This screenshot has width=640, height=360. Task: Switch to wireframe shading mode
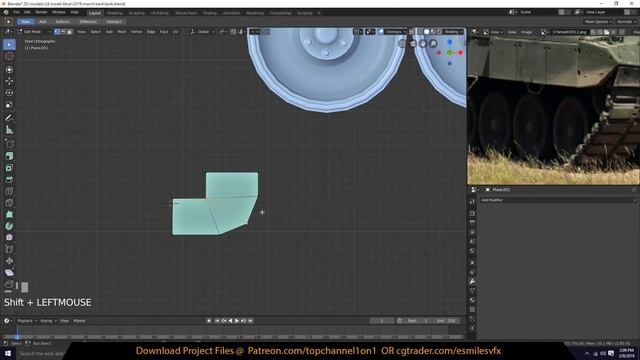click(420, 31)
